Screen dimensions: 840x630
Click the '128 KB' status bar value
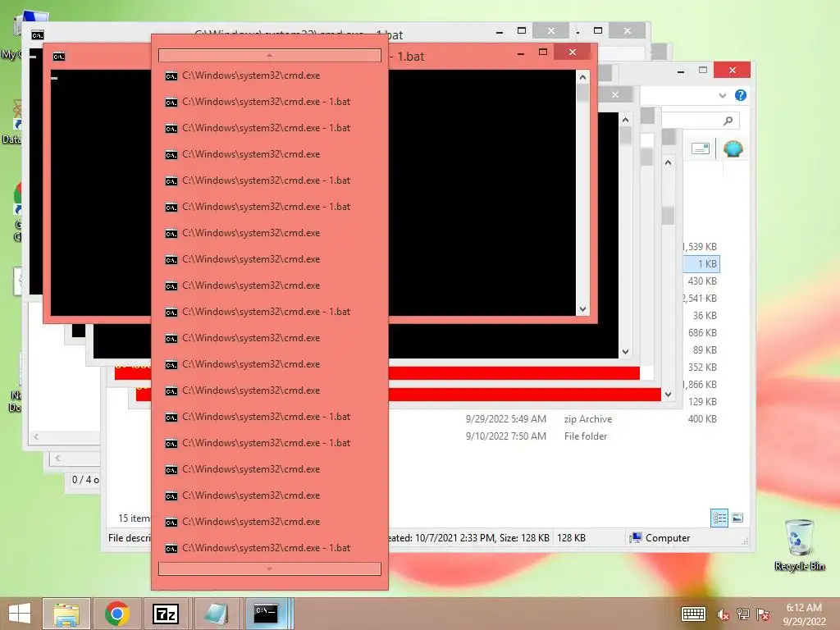(571, 538)
